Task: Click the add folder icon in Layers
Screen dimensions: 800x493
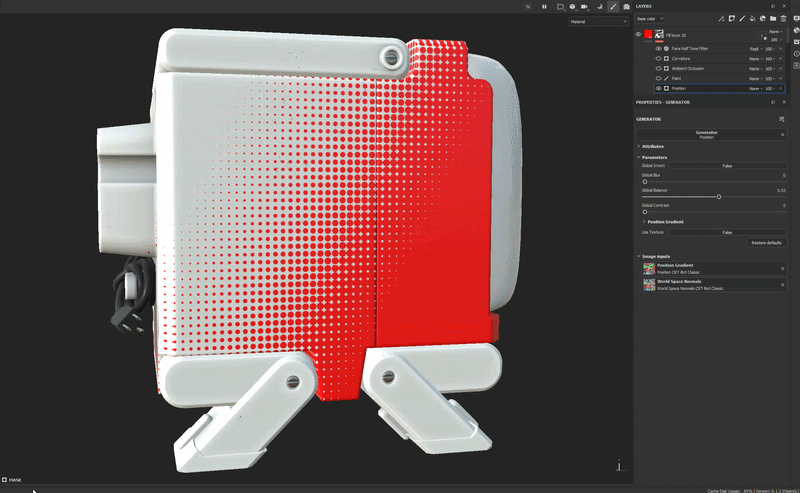Action: pyautogui.click(x=773, y=18)
